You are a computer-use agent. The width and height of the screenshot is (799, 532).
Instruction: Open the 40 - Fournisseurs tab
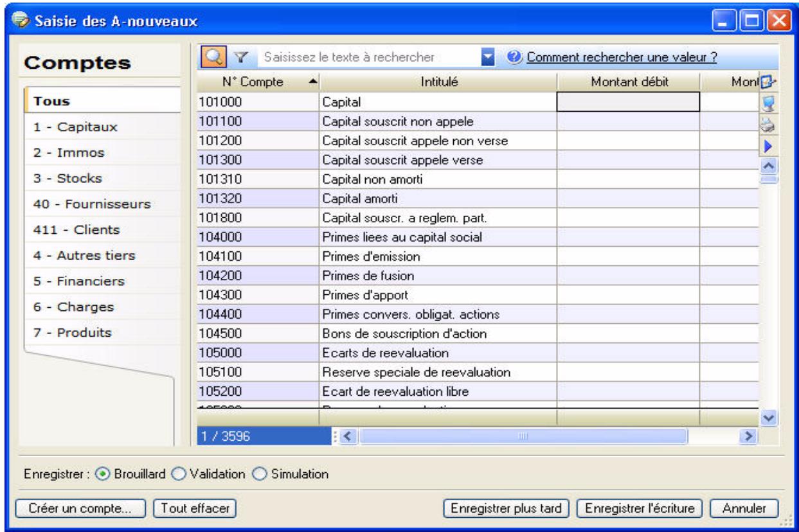coord(101,204)
